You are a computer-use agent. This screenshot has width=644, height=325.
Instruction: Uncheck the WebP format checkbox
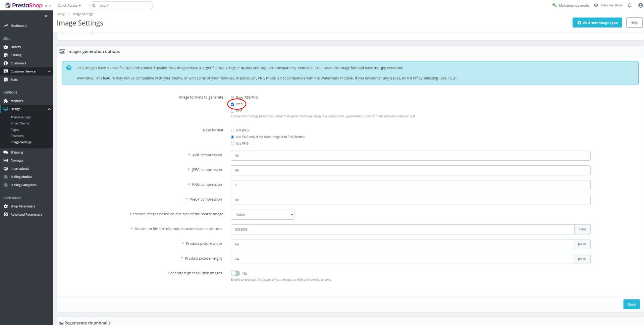pos(232,104)
